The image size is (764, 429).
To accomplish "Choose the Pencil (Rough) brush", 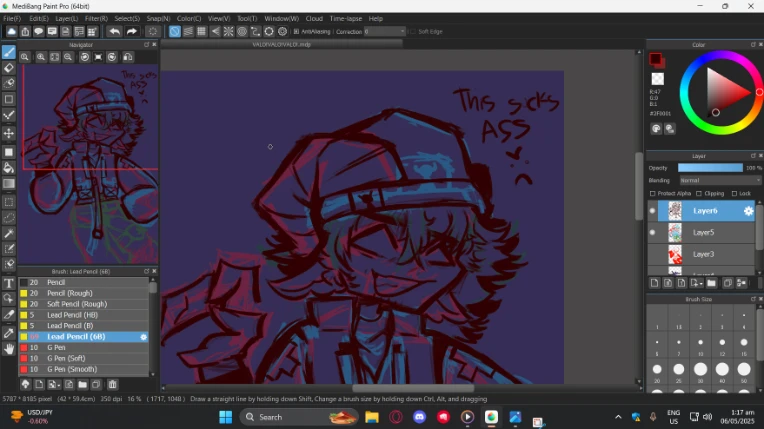I will (83, 293).
